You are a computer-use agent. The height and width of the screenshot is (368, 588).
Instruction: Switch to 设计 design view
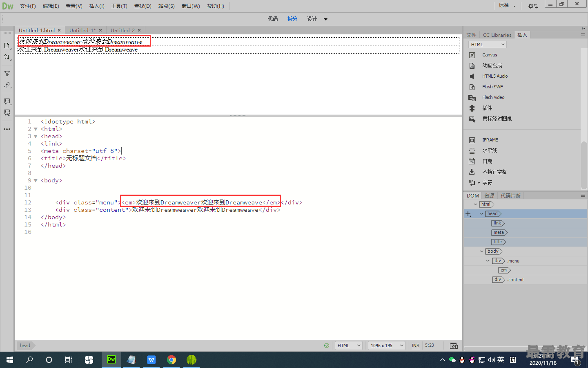pyautogui.click(x=312, y=19)
